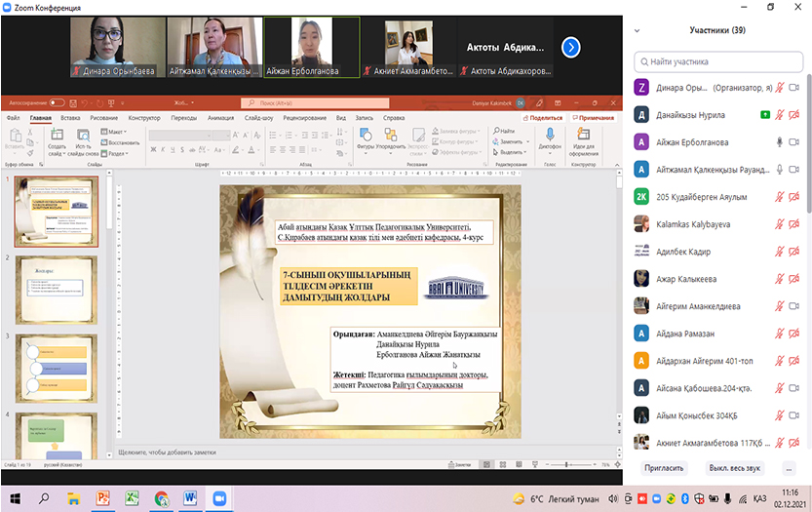812x512 pixels.
Task: Expand the Макет layout dropdown
Action: 115,131
